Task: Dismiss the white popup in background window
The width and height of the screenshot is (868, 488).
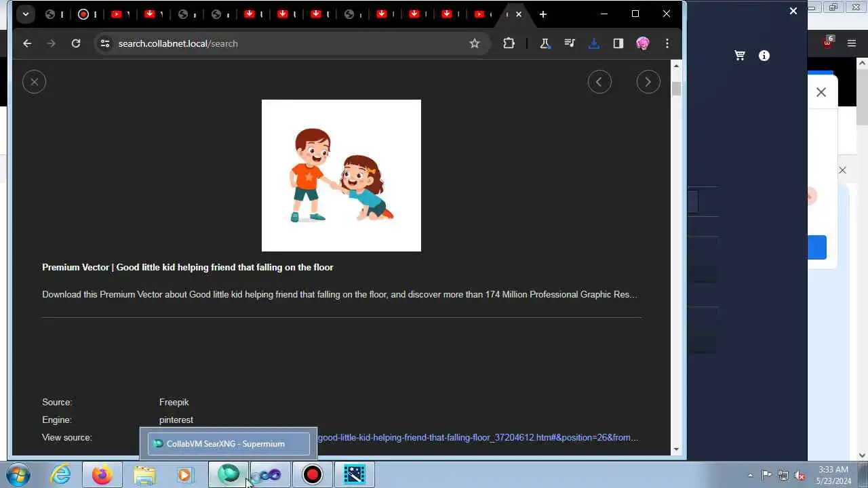Action: click(x=821, y=92)
